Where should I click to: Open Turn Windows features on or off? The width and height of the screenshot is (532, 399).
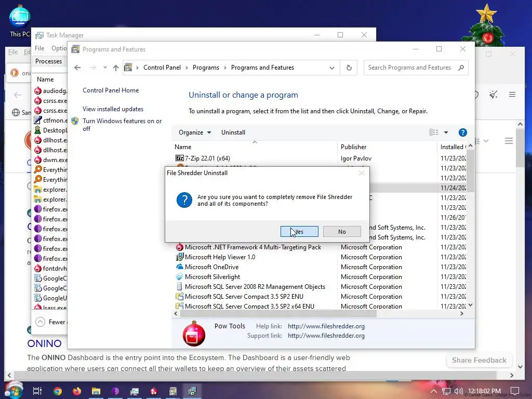[x=122, y=125]
